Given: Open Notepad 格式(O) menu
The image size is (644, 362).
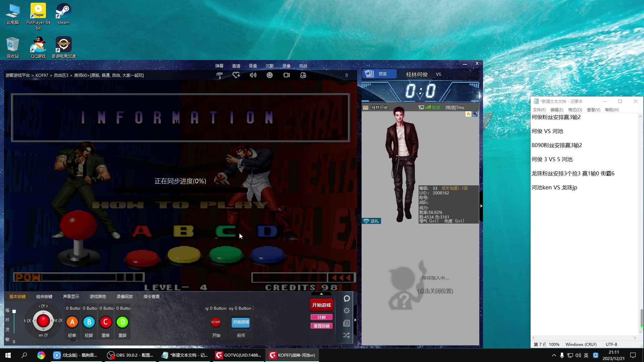Looking at the screenshot, I should (x=575, y=110).
